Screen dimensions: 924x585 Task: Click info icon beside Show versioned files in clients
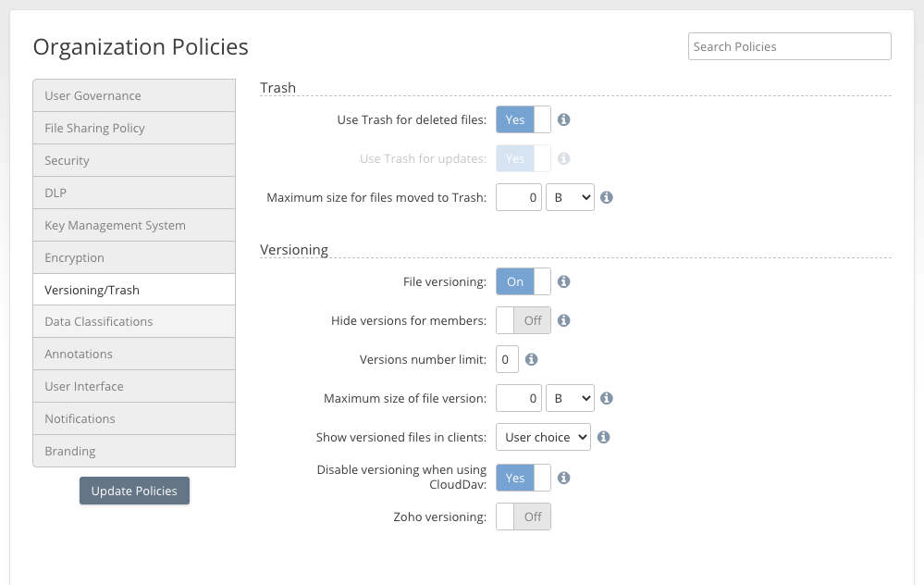point(603,437)
